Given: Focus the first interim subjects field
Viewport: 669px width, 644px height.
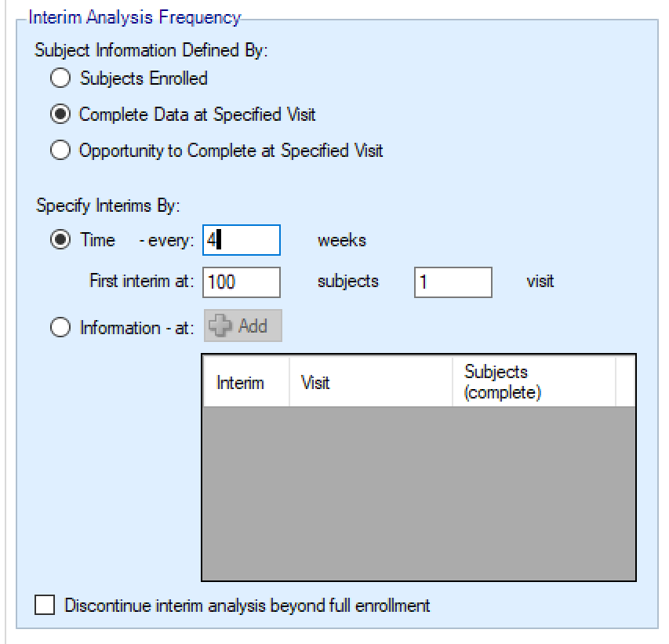Looking at the screenshot, I should click(x=241, y=282).
